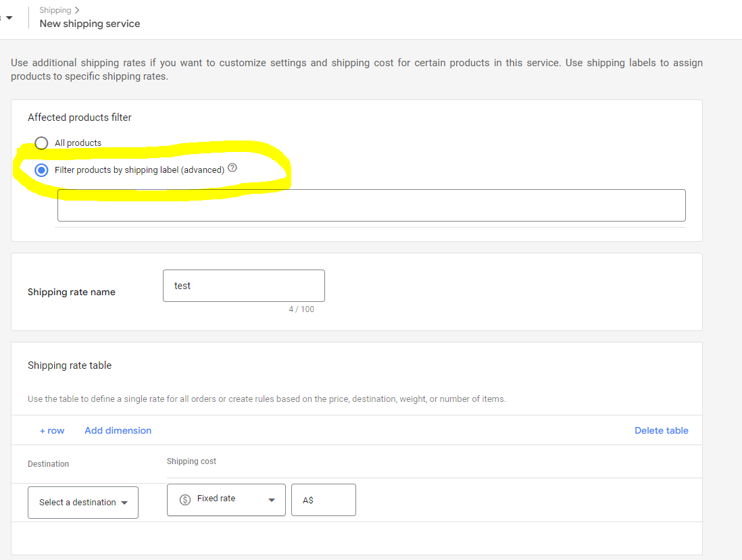Click the breadcrumb chevron after Shipping

point(77,10)
